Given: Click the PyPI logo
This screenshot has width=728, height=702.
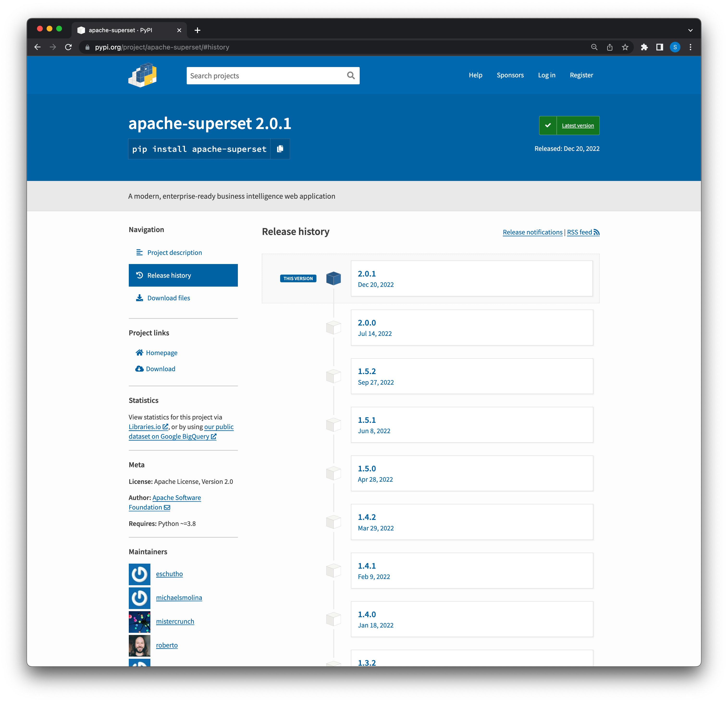Looking at the screenshot, I should pyautogui.click(x=142, y=75).
